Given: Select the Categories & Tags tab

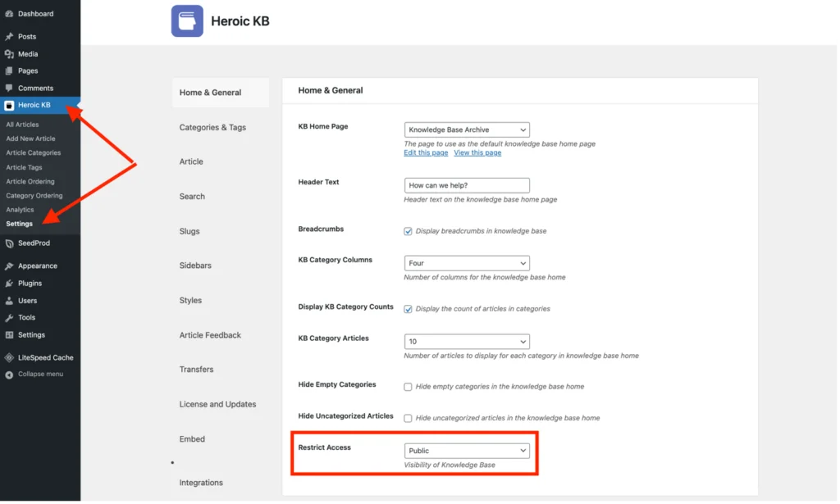Looking at the screenshot, I should point(213,128).
